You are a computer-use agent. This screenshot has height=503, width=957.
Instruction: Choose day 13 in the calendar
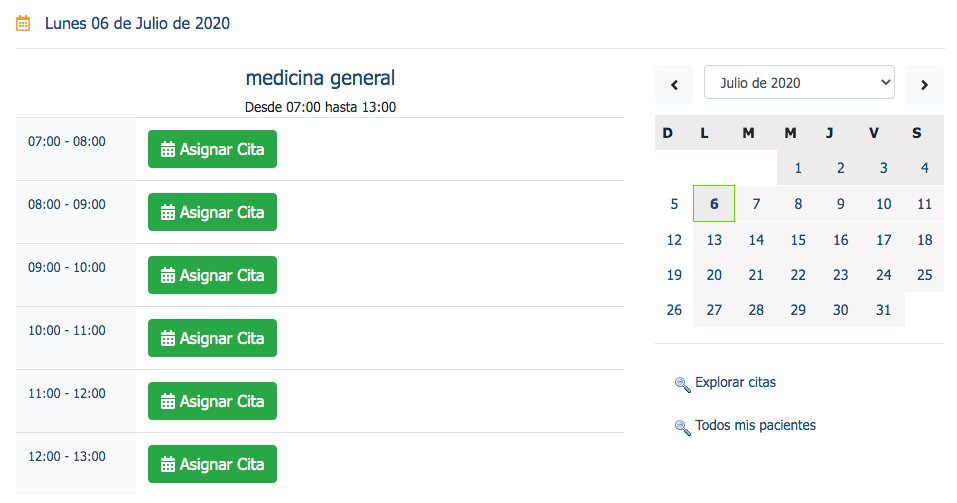pyautogui.click(x=714, y=240)
